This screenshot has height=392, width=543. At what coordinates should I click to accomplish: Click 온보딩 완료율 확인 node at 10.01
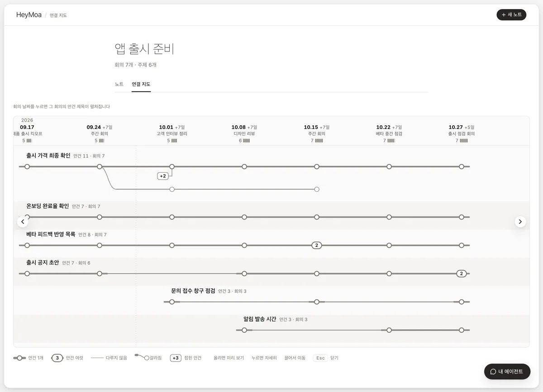172,217
